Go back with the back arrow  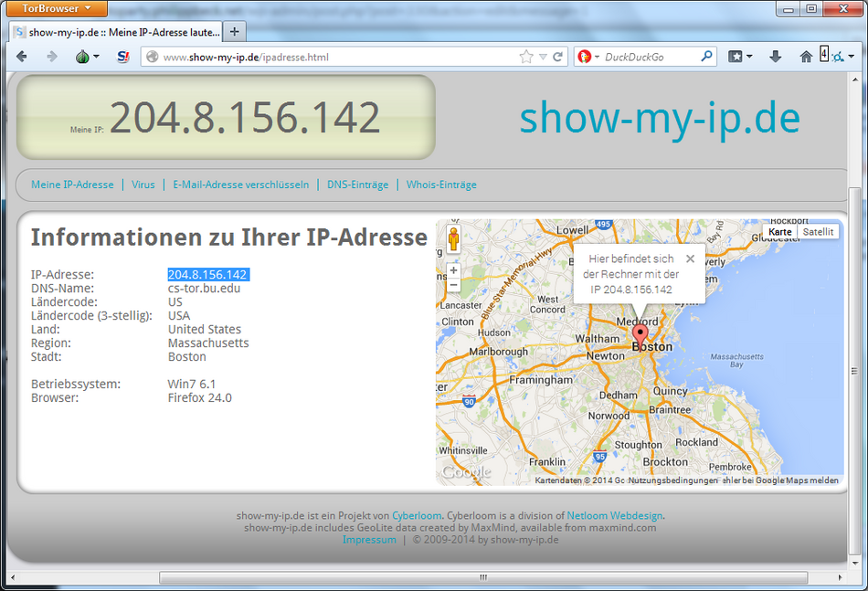pos(22,57)
